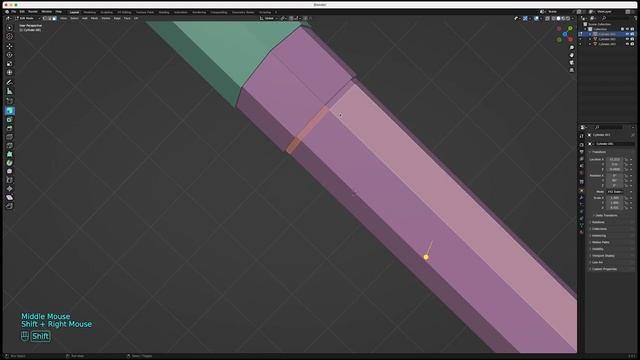Select the Scale tool in toolbar

click(x=9, y=64)
